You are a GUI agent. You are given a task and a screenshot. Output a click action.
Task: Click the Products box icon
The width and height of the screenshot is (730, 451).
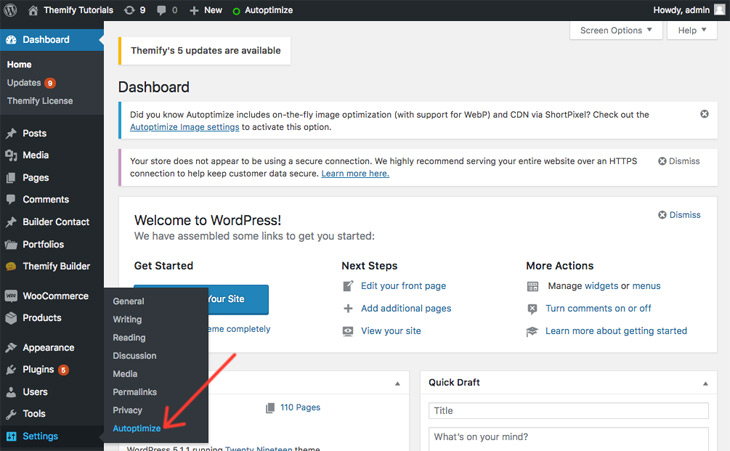(x=11, y=318)
